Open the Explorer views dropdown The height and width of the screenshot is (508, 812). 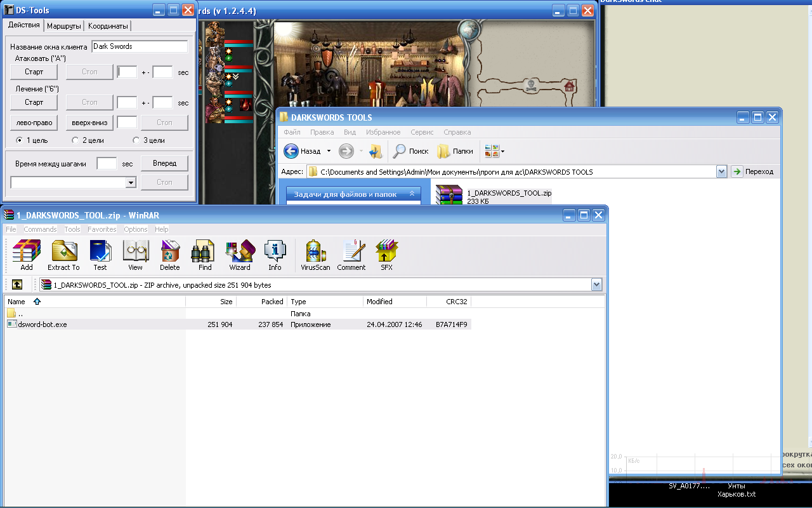[495, 151]
